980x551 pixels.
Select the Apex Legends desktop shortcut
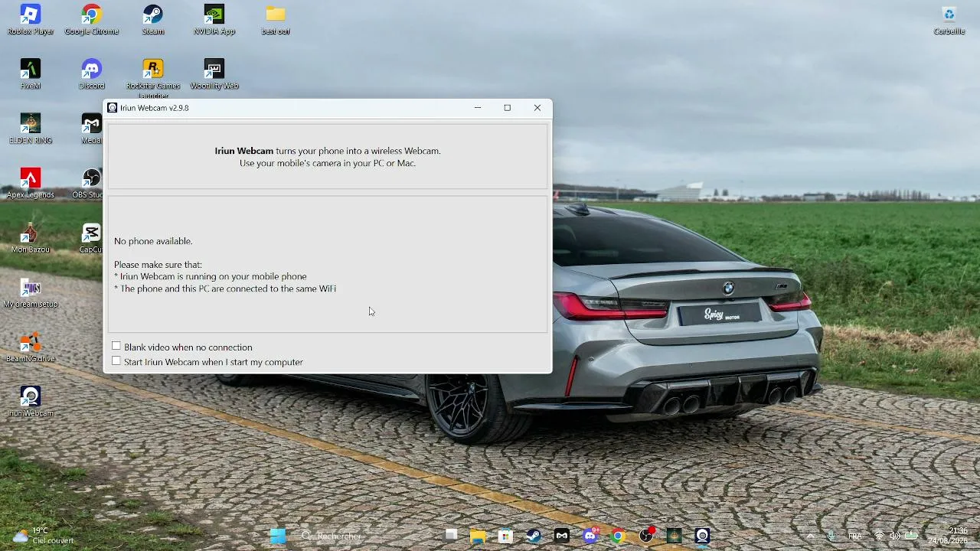click(31, 184)
